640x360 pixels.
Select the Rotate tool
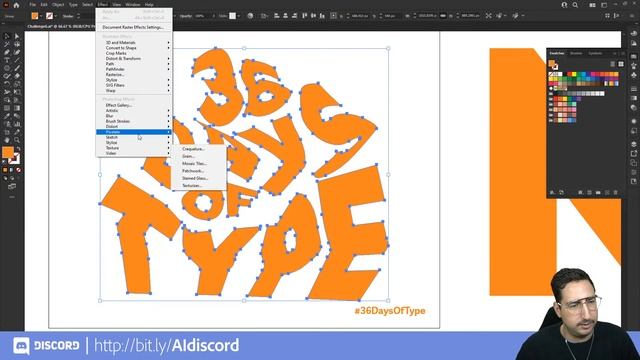pyautogui.click(x=7, y=84)
